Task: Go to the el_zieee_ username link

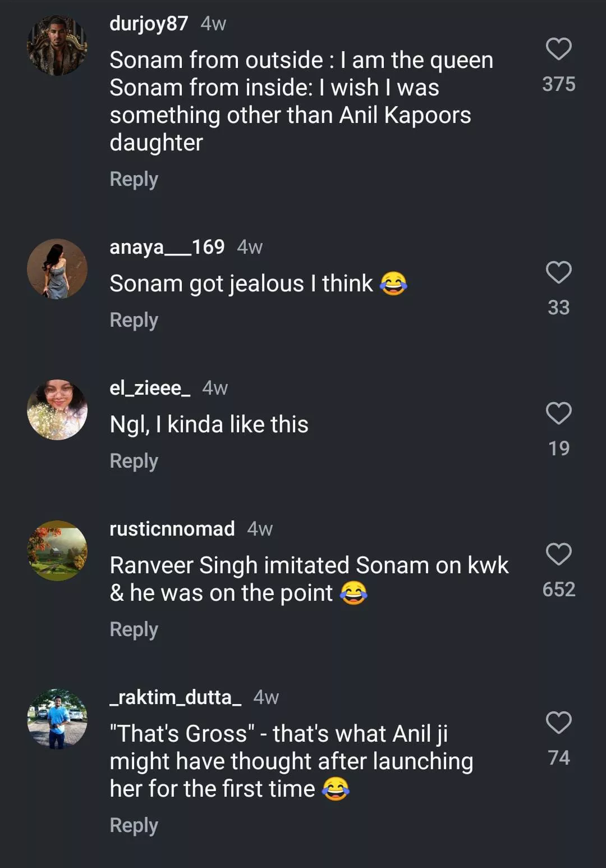Action: pos(150,388)
